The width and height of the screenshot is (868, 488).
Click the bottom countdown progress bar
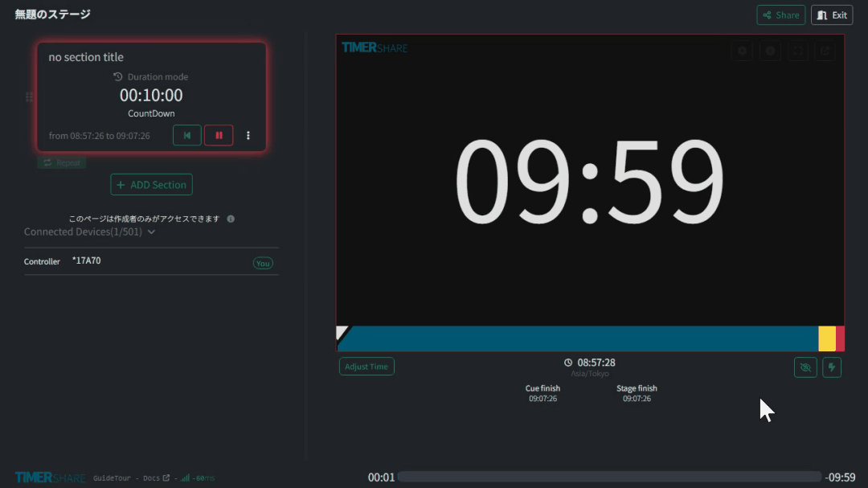609,478
